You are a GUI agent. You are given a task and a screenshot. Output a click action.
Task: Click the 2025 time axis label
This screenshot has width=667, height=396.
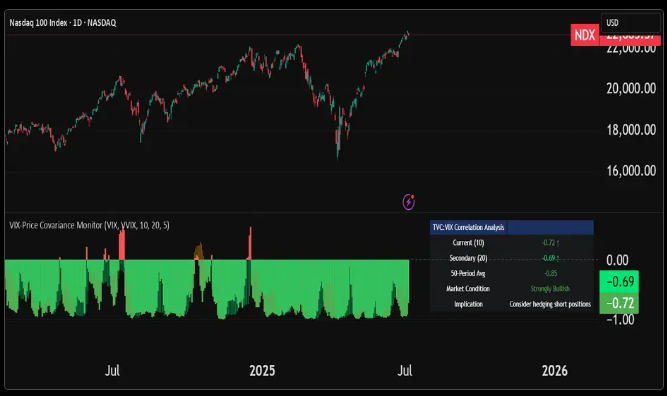[x=262, y=371]
